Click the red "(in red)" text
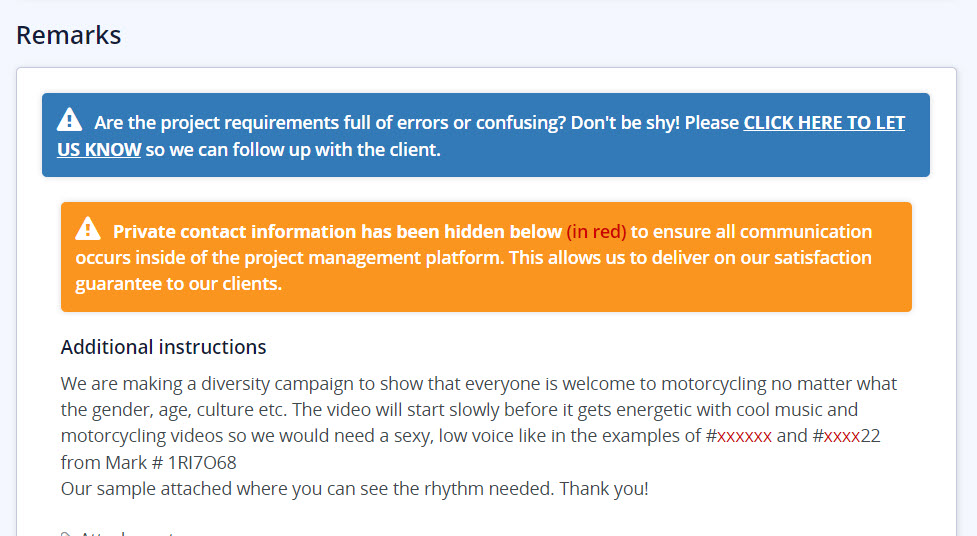 point(596,232)
